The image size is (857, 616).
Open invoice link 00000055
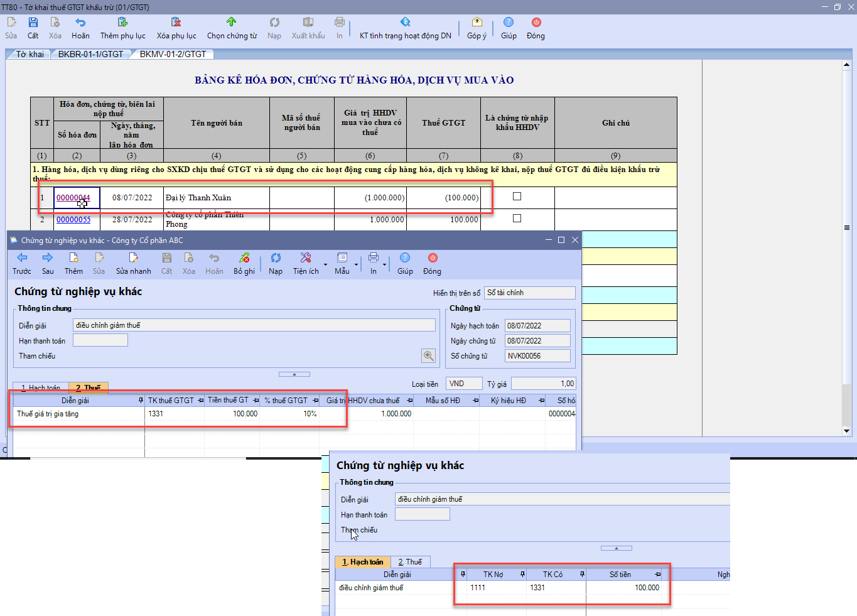pos(73,220)
